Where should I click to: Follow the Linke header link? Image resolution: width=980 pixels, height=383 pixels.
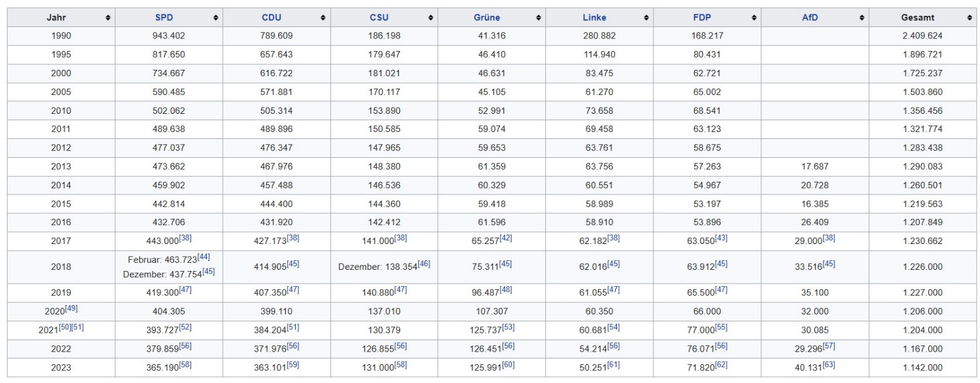click(594, 18)
